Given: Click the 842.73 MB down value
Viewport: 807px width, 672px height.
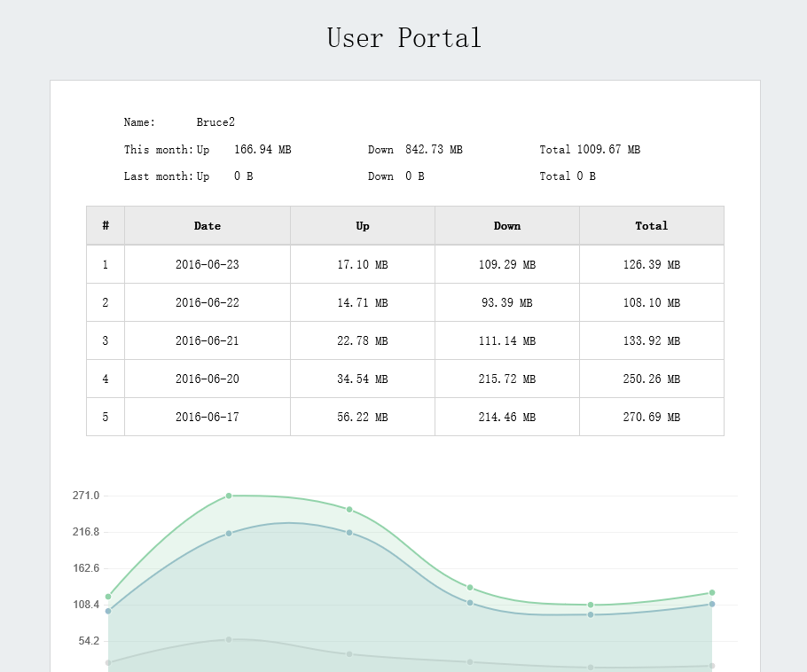Looking at the screenshot, I should click(x=434, y=149).
